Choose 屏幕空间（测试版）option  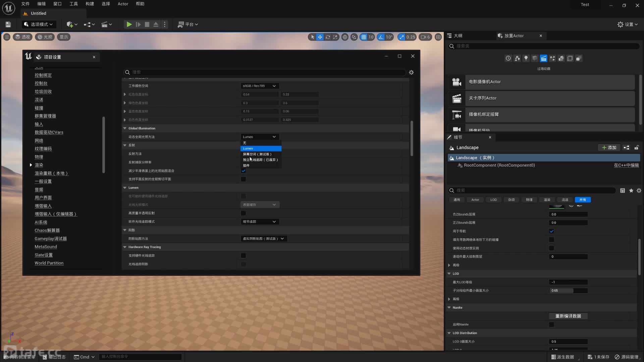tap(261, 154)
